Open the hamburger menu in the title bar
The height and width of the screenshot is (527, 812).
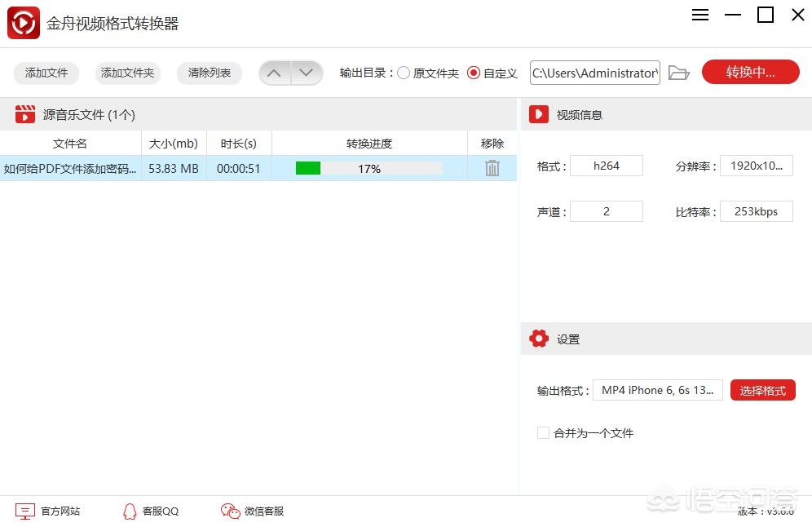(700, 15)
